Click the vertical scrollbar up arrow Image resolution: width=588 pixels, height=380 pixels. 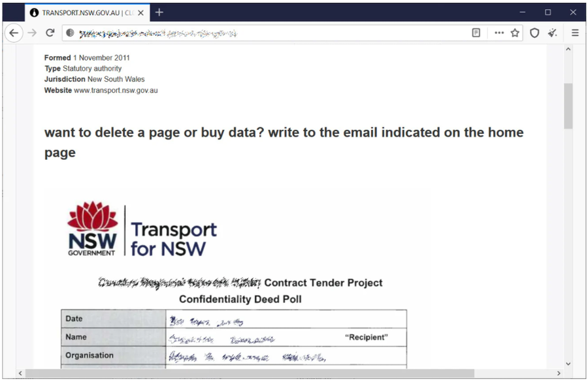[568, 49]
